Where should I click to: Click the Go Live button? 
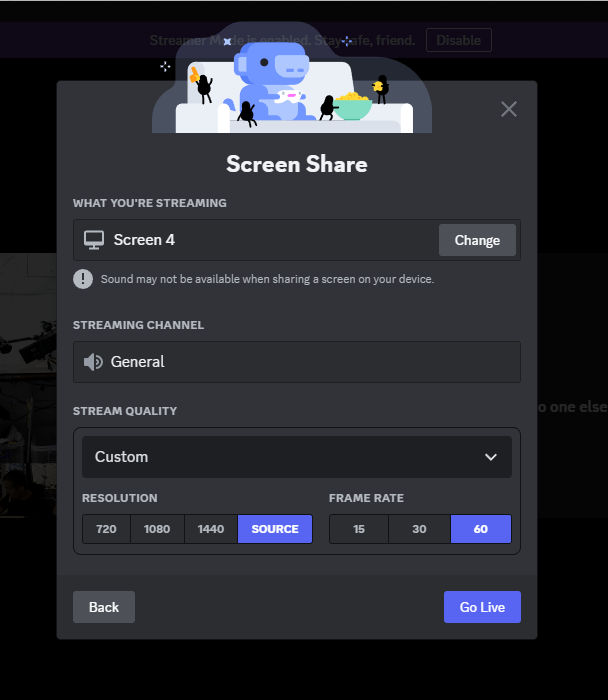482,607
